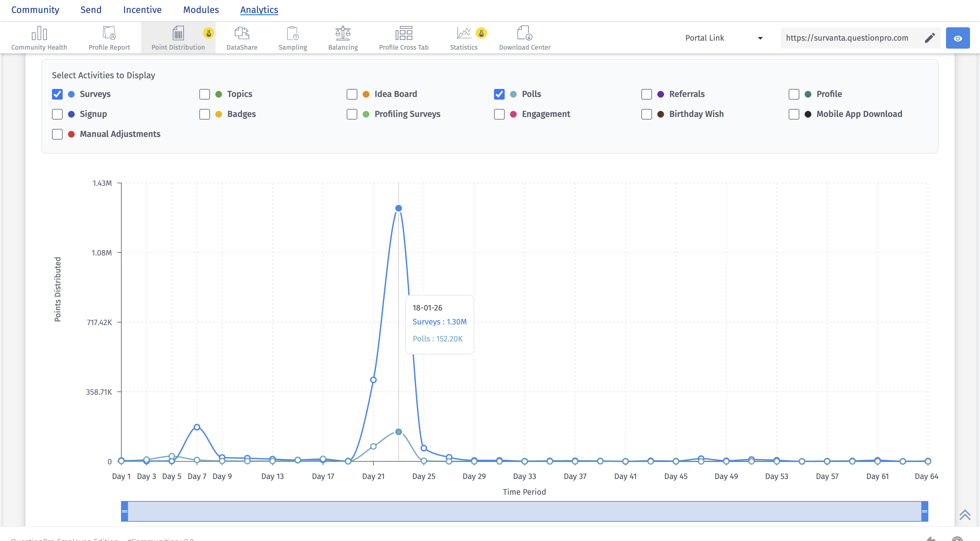Open the Modules menu
The width and height of the screenshot is (980, 541).
tap(201, 10)
